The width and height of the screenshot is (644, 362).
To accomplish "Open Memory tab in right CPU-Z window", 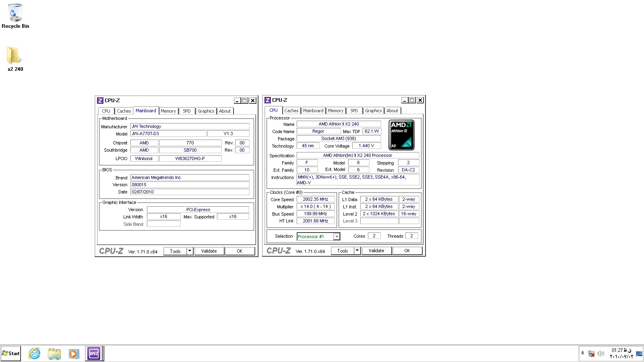I will [x=336, y=111].
